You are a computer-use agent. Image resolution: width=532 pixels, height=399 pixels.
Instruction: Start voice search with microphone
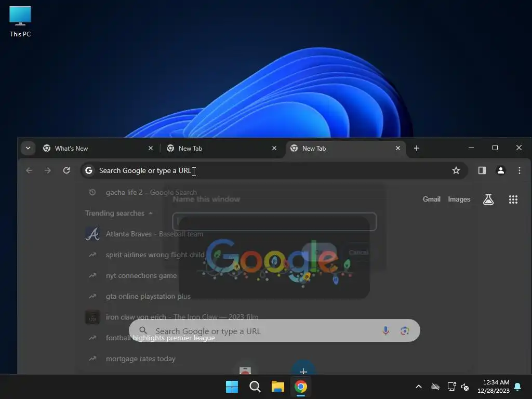tap(385, 330)
